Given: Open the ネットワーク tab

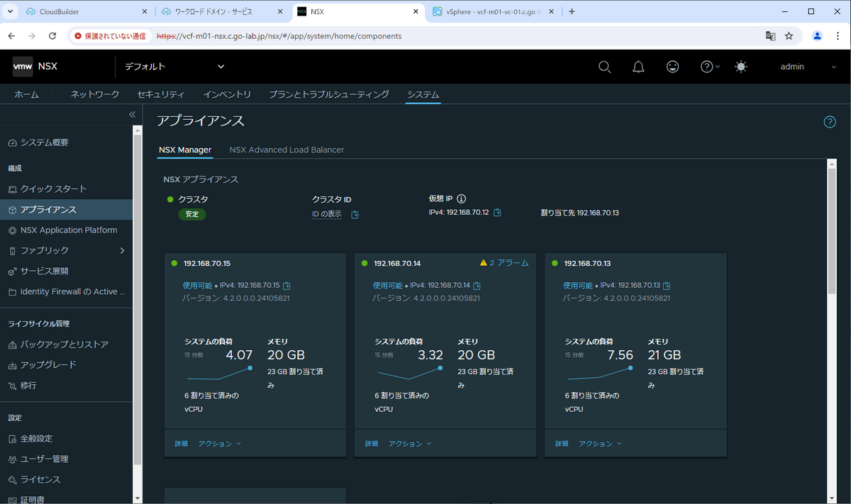Looking at the screenshot, I should 95,94.
